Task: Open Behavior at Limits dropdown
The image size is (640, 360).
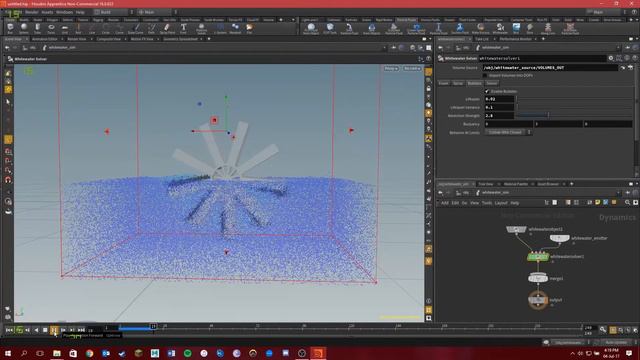Action: 508,132
